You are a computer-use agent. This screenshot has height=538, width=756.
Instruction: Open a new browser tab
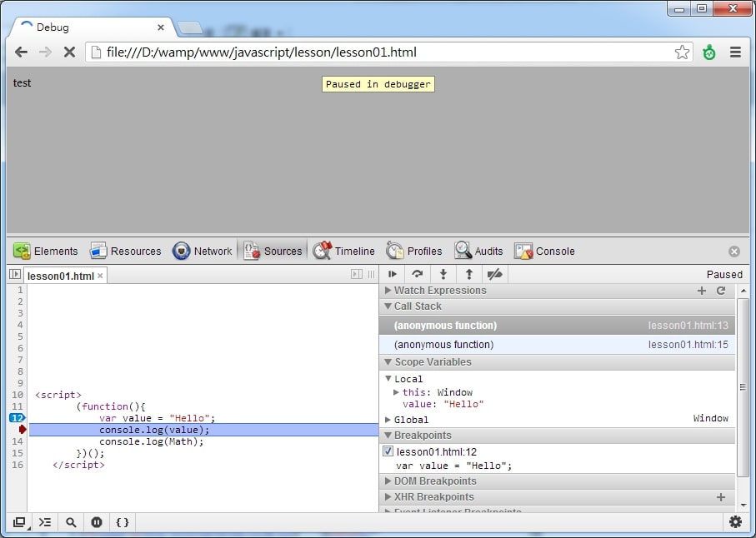[190, 28]
